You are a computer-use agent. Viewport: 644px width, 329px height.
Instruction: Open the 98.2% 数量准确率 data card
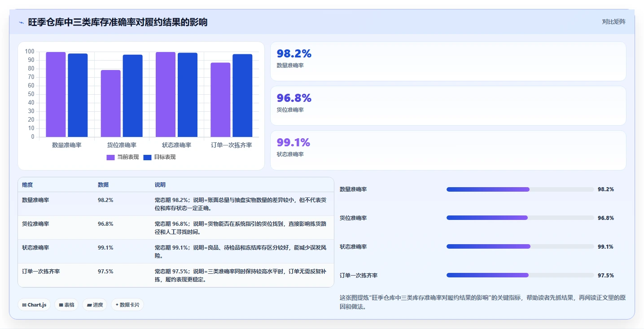click(x=448, y=61)
